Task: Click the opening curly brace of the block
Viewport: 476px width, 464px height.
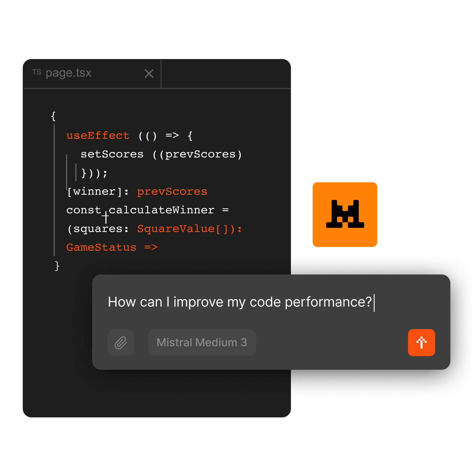Action: 53,116
